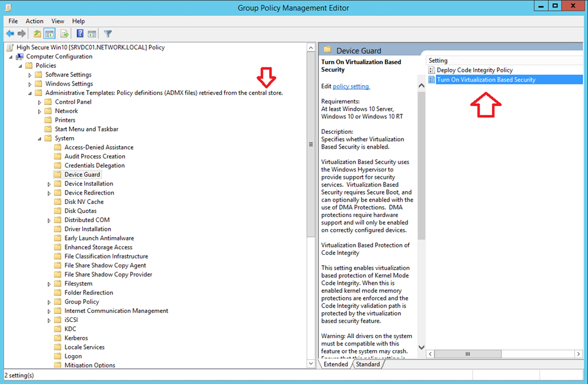Image resolution: width=588 pixels, height=384 pixels.
Task: Toggle Show/Hide Action Pane toolbar icon
Action: (92, 34)
